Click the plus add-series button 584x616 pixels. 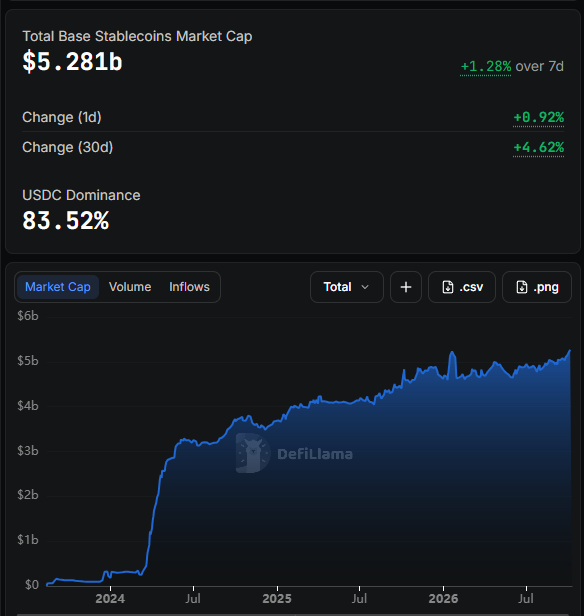[406, 287]
